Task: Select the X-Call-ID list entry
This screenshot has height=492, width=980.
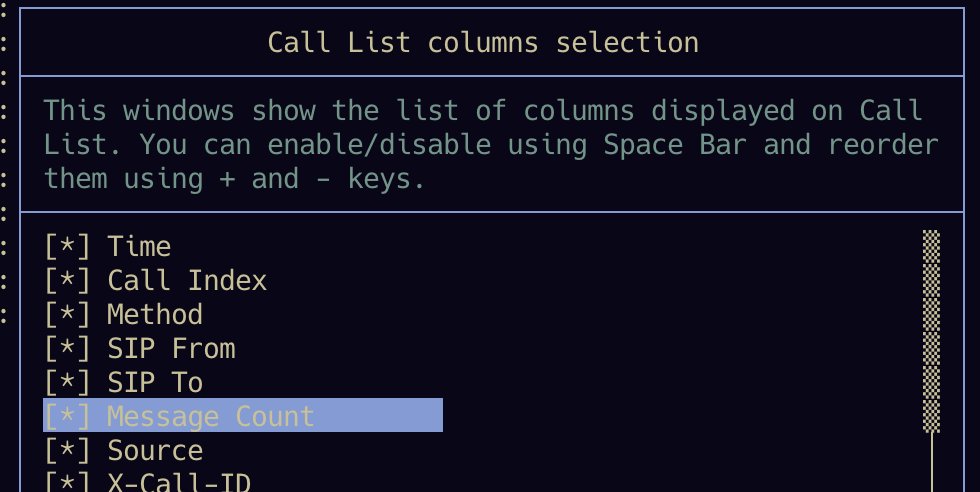Action: point(179,483)
